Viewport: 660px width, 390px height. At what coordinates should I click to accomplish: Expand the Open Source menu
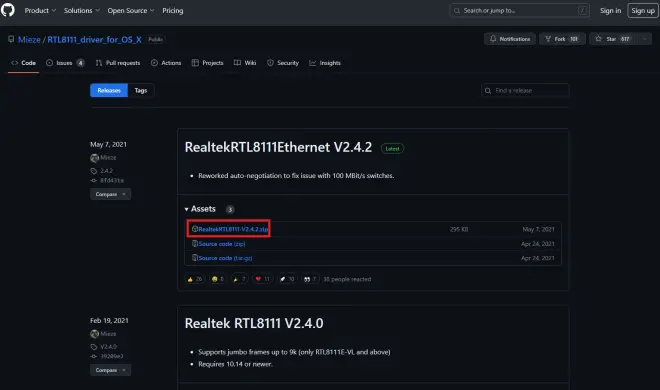click(x=131, y=11)
